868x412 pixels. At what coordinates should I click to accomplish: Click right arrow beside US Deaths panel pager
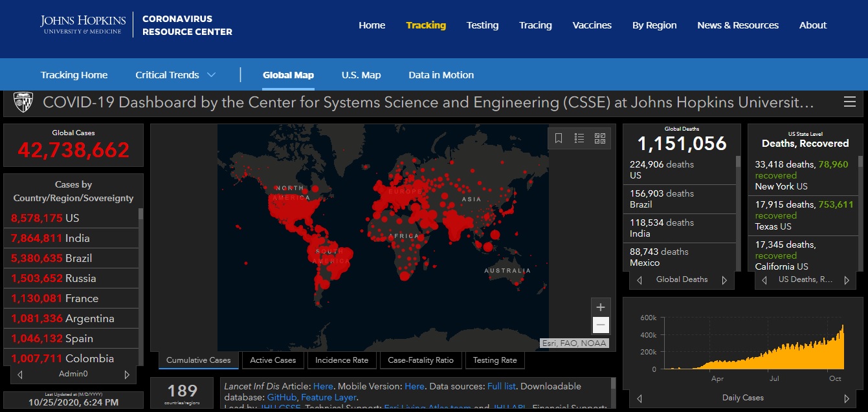847,280
